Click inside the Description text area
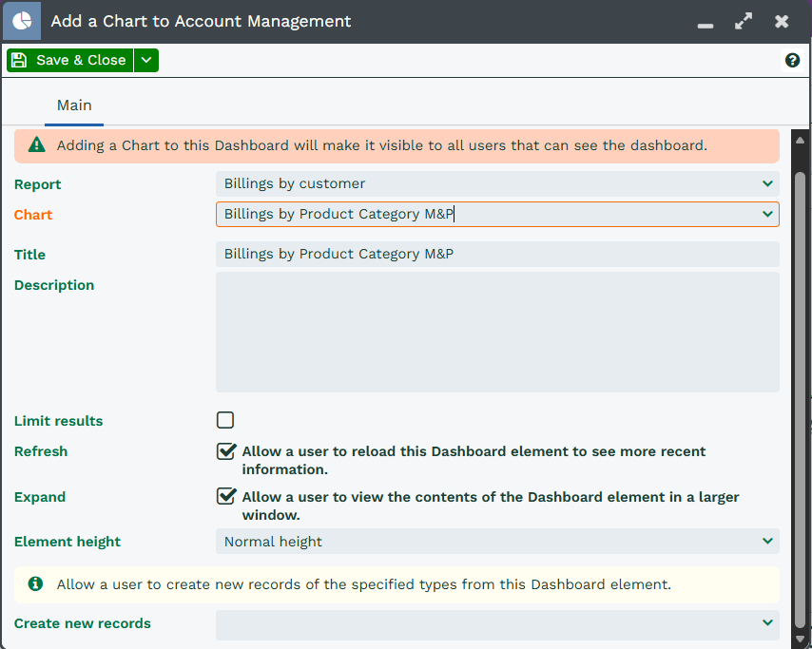This screenshot has height=649, width=812. click(496, 332)
